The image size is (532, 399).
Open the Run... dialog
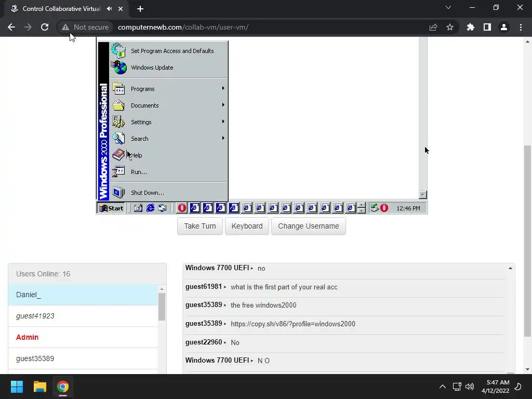click(x=169, y=172)
